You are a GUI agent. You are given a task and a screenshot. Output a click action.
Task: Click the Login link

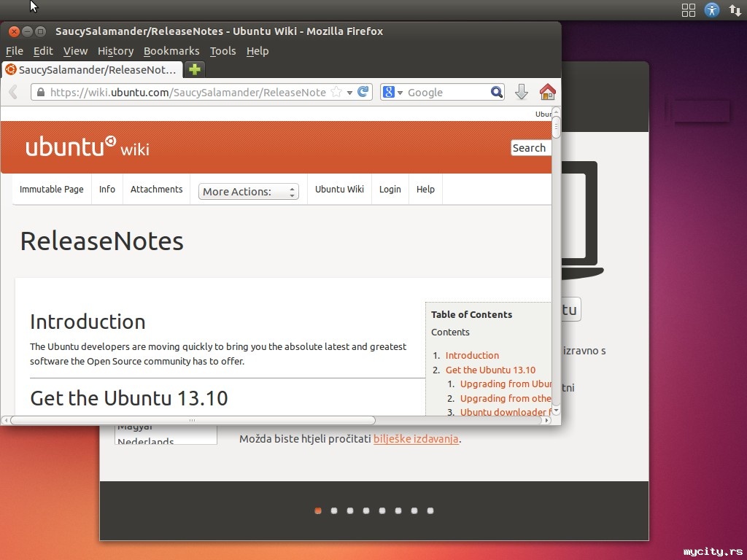(390, 189)
